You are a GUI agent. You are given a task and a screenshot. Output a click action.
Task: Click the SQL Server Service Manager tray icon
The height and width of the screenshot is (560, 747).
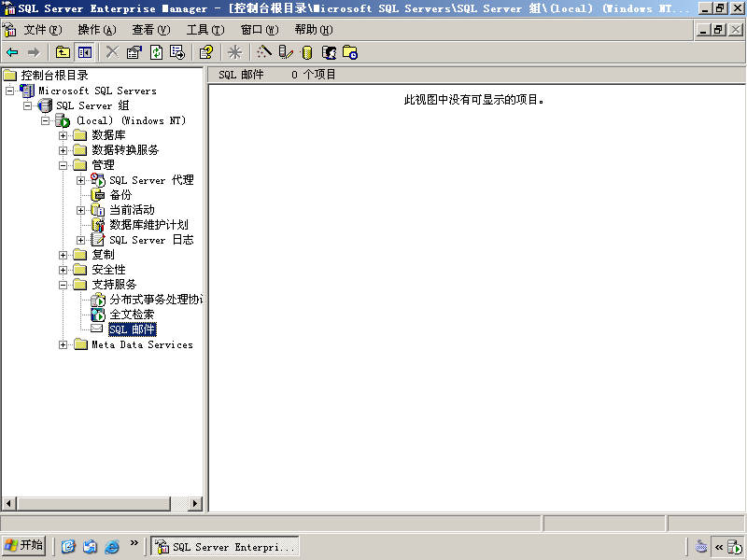(735, 547)
